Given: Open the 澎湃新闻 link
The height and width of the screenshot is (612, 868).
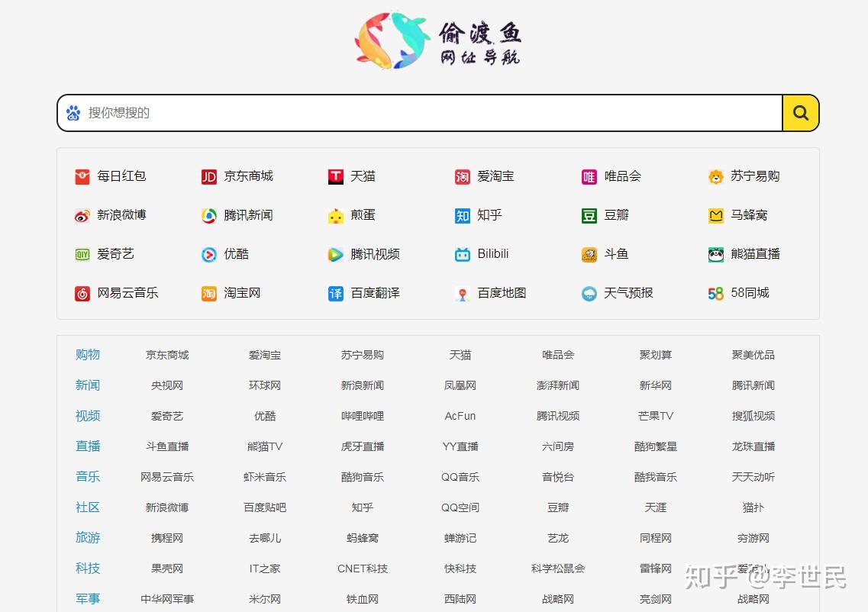Looking at the screenshot, I should tap(557, 385).
